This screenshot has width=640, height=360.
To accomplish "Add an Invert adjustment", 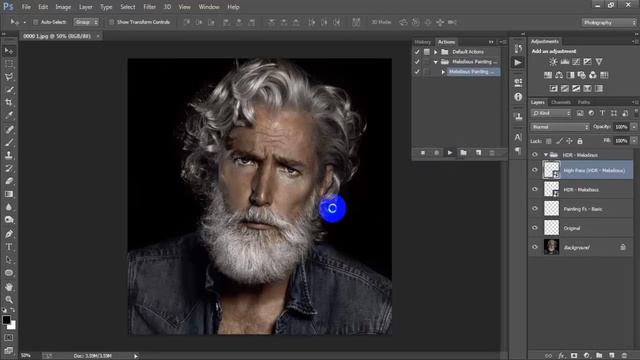I will click(x=553, y=89).
